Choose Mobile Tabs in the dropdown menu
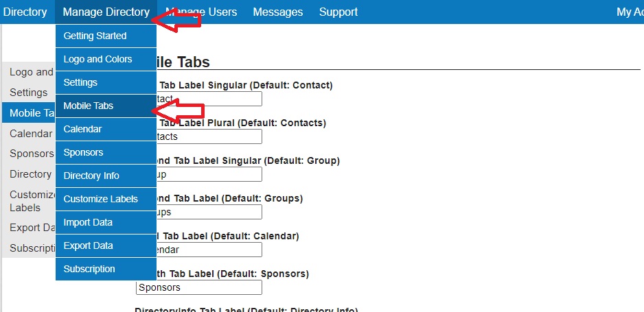Screen dimensions: 644x312 89,106
